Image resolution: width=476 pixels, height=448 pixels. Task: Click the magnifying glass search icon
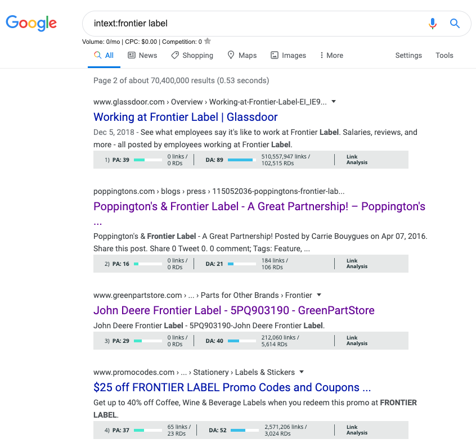[455, 24]
